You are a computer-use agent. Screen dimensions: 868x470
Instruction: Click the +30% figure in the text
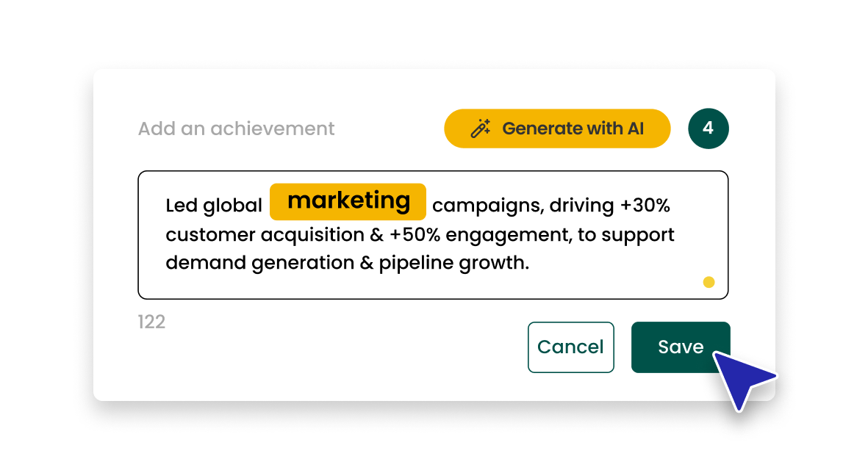pyautogui.click(x=645, y=206)
